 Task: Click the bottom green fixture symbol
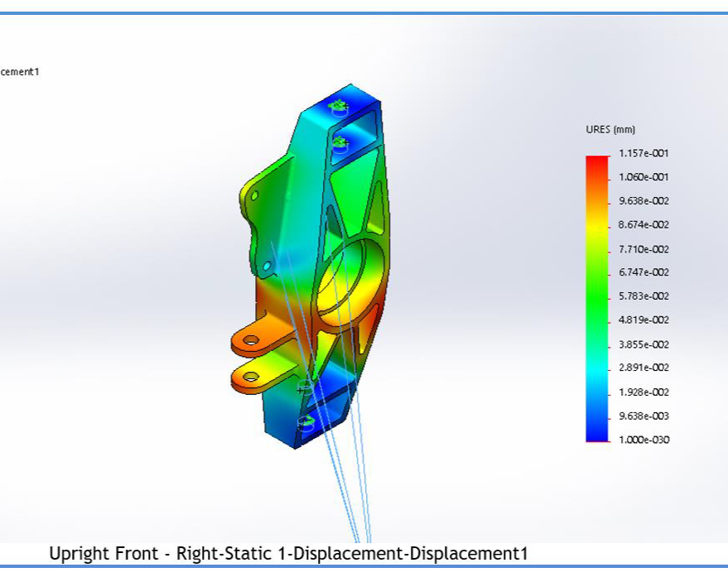tap(306, 422)
